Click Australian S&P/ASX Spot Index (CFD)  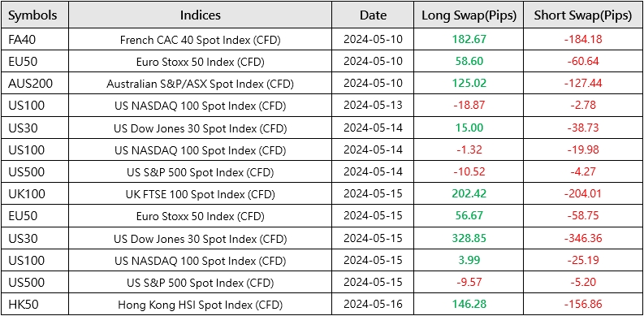click(201, 84)
